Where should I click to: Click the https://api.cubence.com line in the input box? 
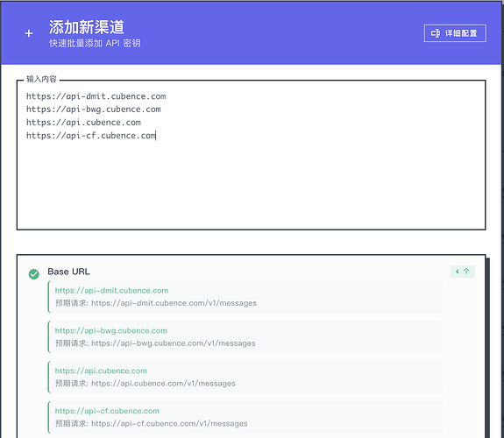point(83,123)
